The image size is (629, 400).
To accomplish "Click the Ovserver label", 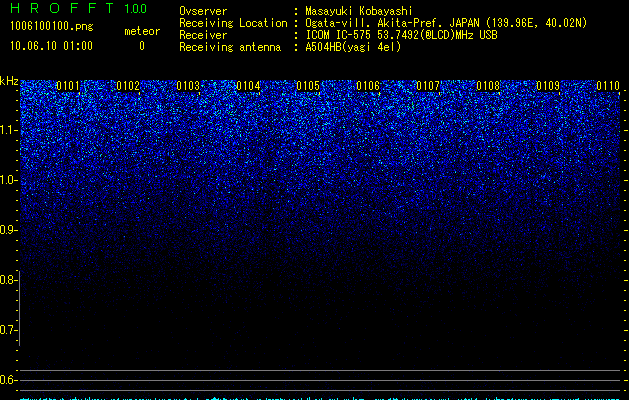I will point(203,11).
